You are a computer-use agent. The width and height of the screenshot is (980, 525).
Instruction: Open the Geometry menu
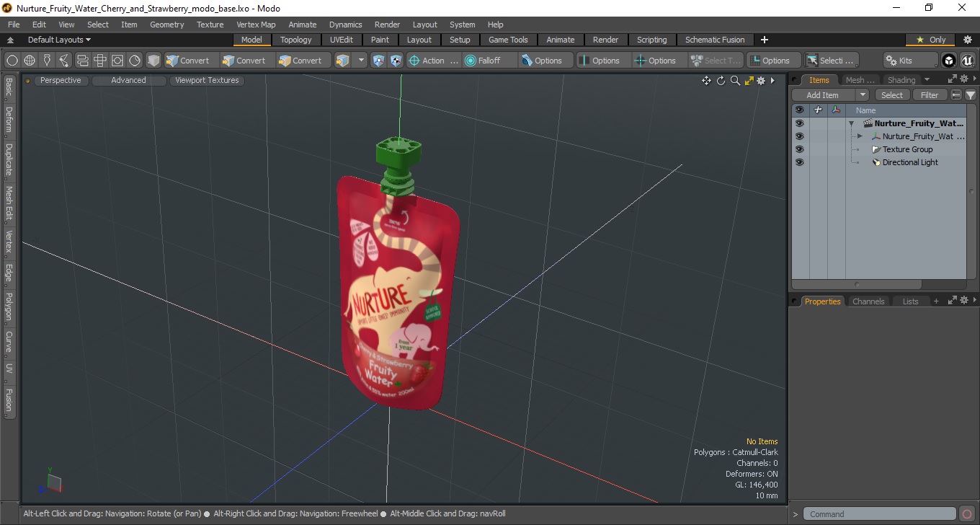point(167,25)
